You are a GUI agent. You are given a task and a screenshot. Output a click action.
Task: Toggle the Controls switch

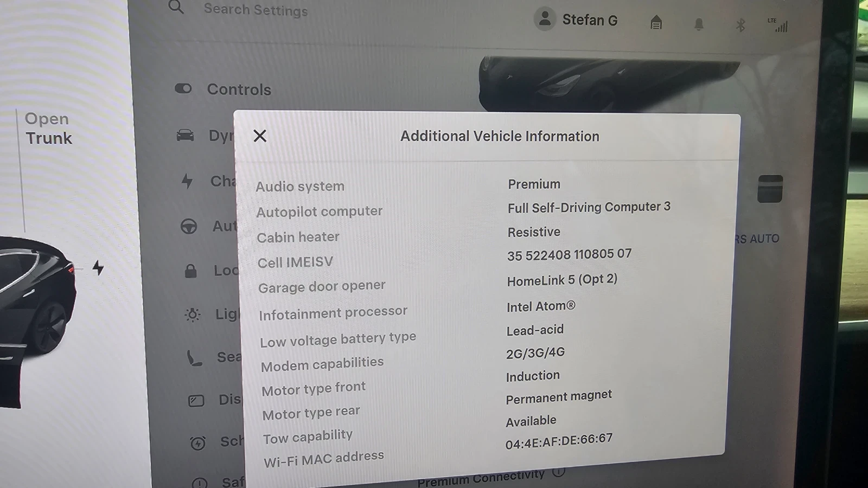tap(183, 88)
